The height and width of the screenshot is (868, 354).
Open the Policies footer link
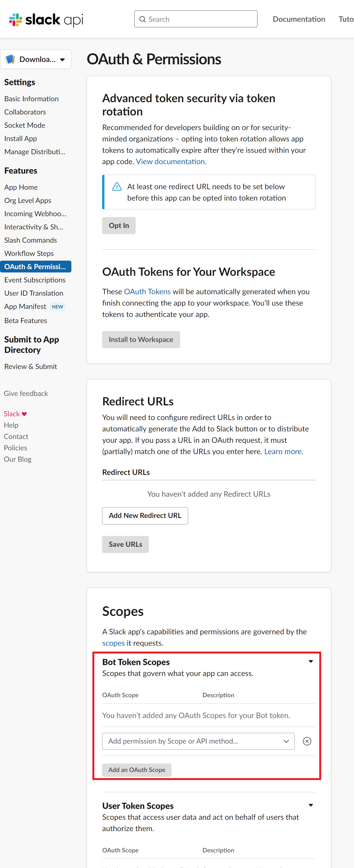click(x=16, y=448)
